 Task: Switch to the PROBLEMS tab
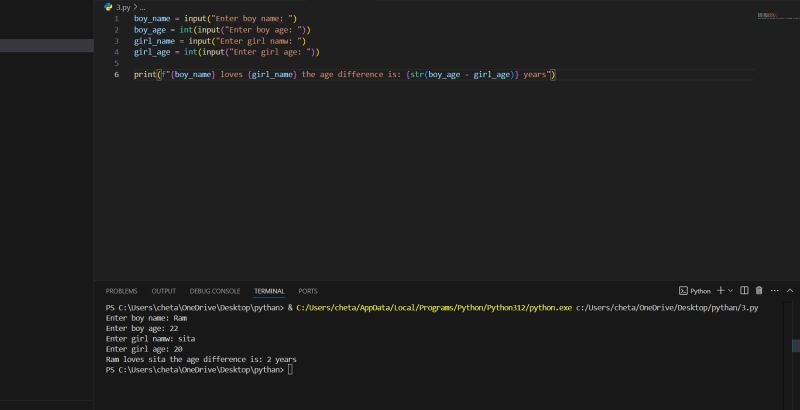[x=121, y=291]
